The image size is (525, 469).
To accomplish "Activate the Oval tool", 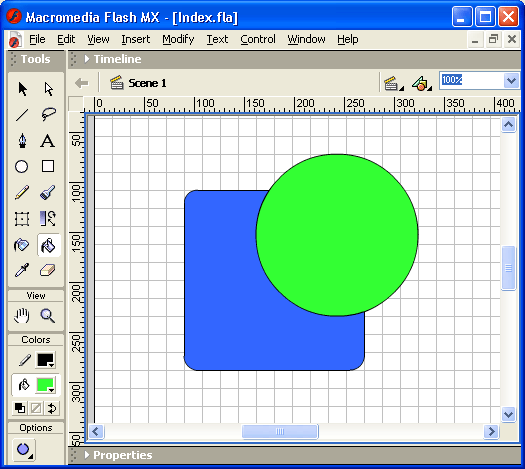I will pos(22,166).
